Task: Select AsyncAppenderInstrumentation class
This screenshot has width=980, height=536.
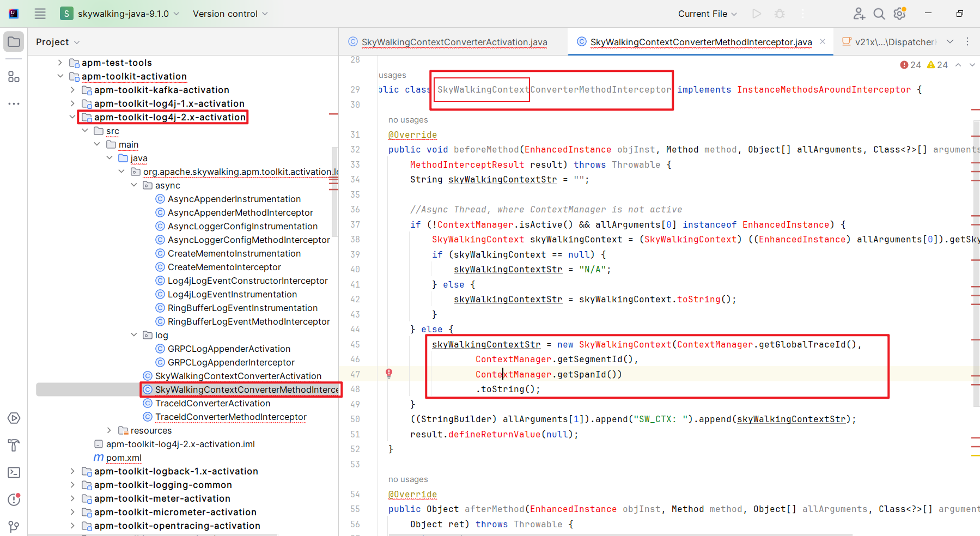Action: coord(234,199)
